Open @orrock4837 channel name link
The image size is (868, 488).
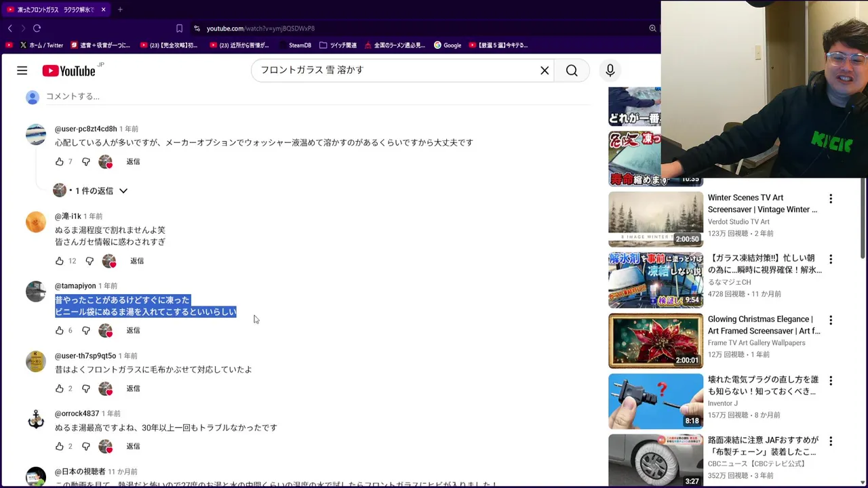tap(77, 413)
